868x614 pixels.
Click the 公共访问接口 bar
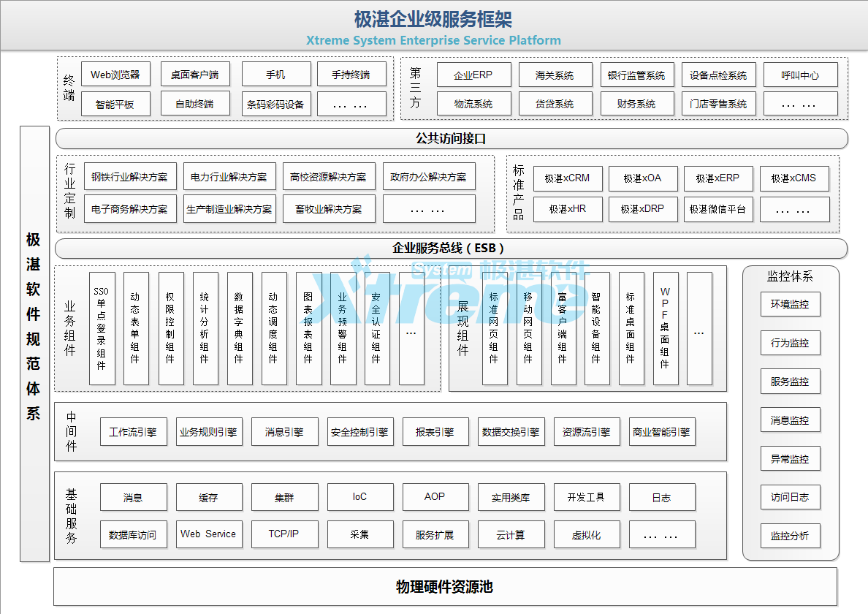(451, 138)
